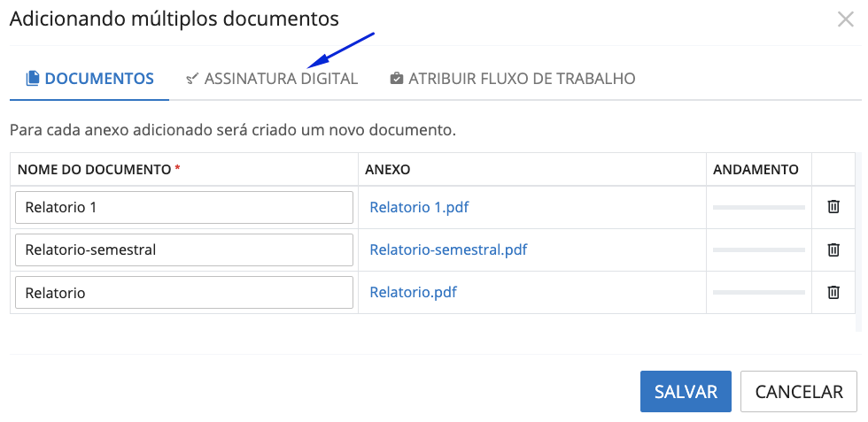Viewport: 868px width, 422px height.
Task: Open the Atribuir Fluxo de Trabalho tab
Action: tap(521, 79)
